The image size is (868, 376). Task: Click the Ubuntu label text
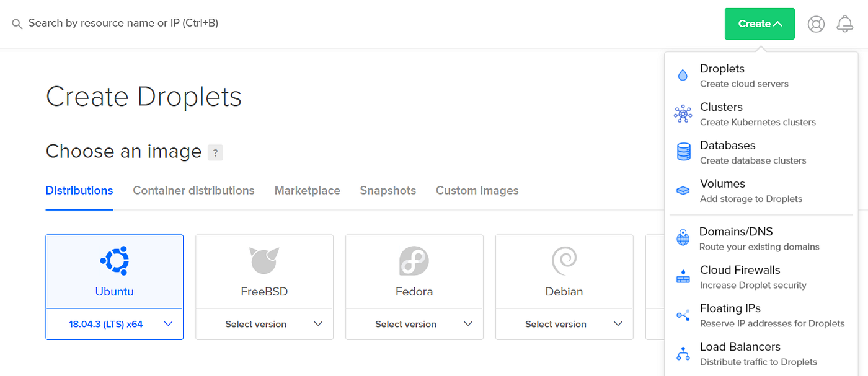(x=115, y=291)
